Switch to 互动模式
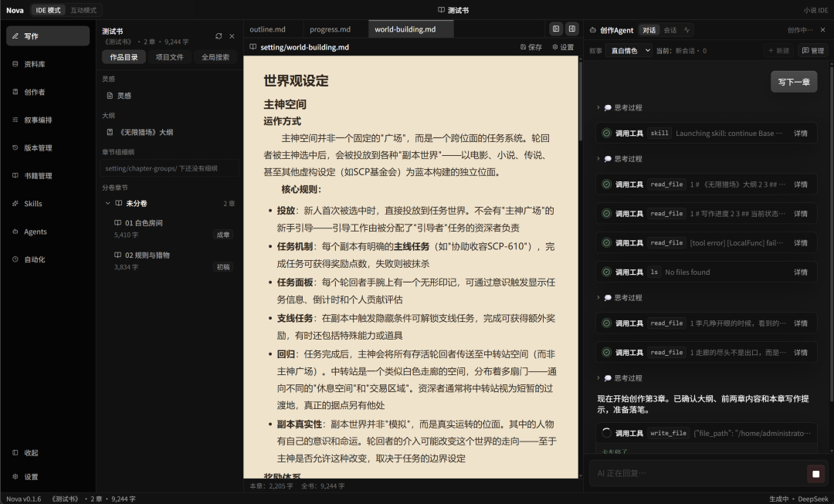The width and height of the screenshot is (834, 504). coord(83,10)
